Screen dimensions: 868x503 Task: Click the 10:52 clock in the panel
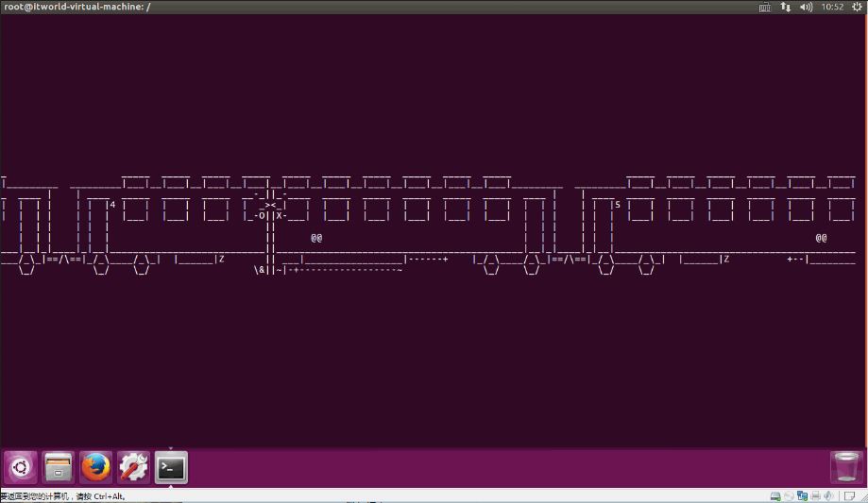pos(832,7)
